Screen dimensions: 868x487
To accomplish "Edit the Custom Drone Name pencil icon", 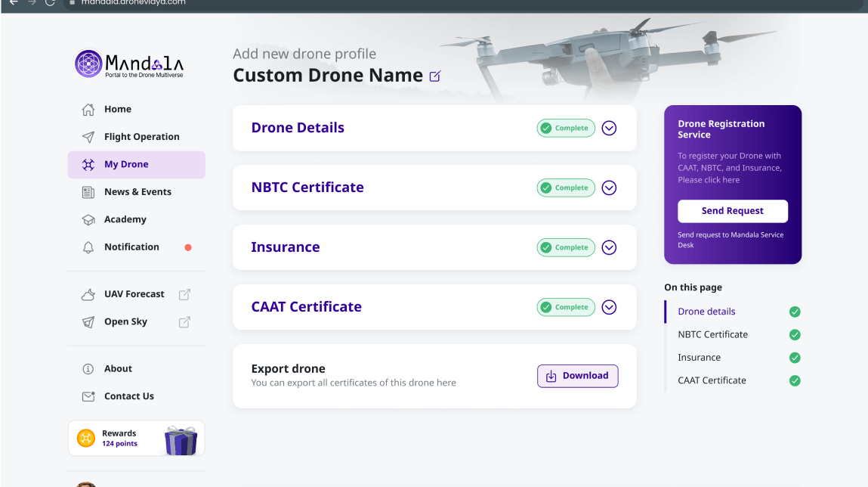I will pyautogui.click(x=435, y=76).
